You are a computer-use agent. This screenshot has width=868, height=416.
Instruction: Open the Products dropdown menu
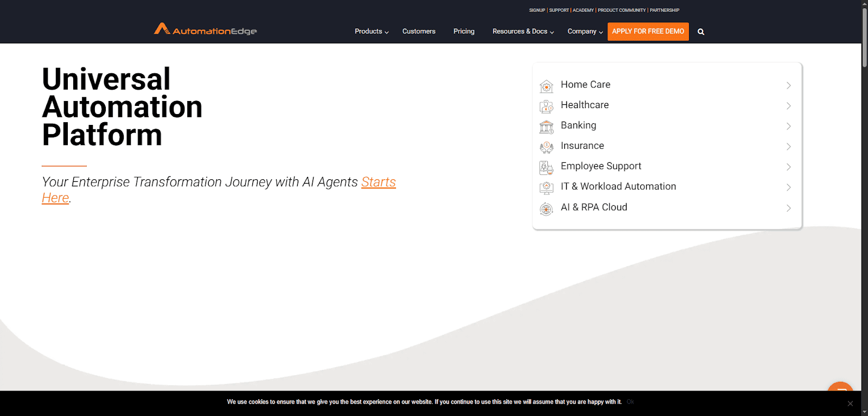pyautogui.click(x=372, y=31)
